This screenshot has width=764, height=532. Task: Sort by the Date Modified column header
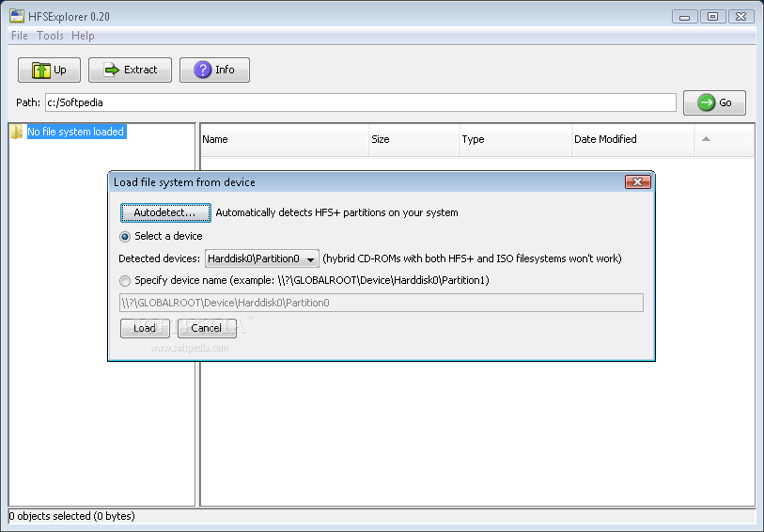(633, 140)
